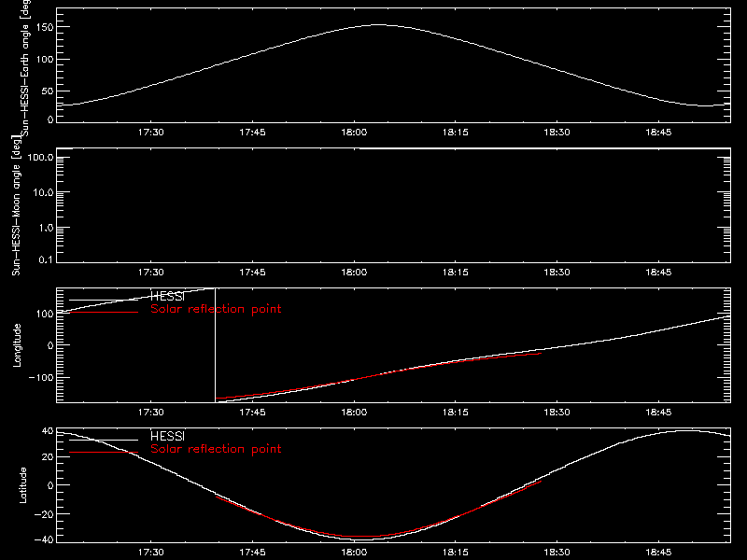Screen dimensions: 747x560
Task: Click the vertical wrap line in Longitude plot
Action: [216, 345]
